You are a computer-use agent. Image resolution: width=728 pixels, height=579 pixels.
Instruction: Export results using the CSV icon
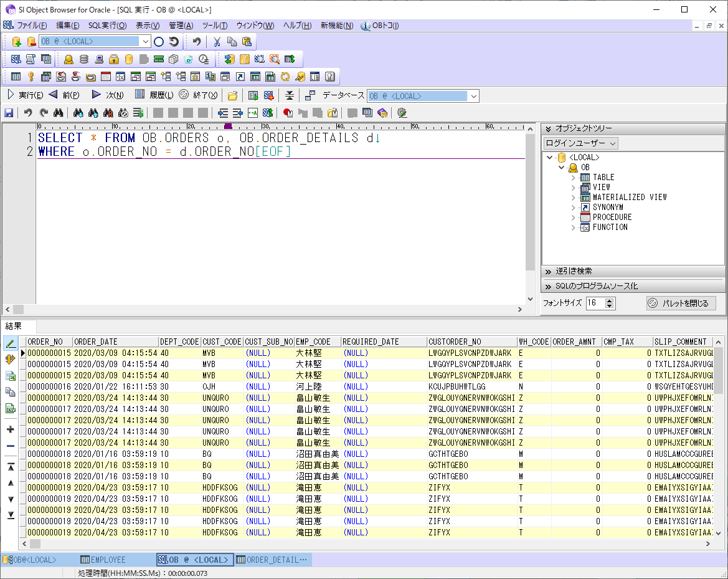(11, 408)
